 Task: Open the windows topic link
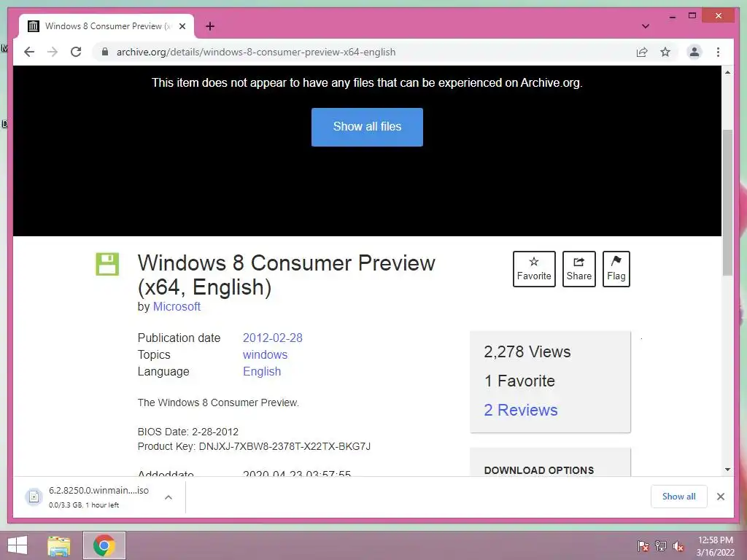265,355
